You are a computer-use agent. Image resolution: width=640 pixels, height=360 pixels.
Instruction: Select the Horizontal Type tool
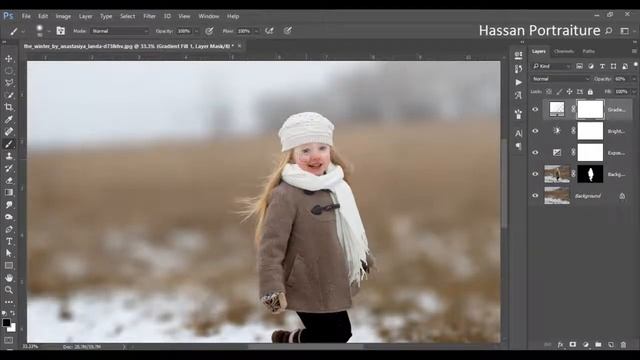9,241
